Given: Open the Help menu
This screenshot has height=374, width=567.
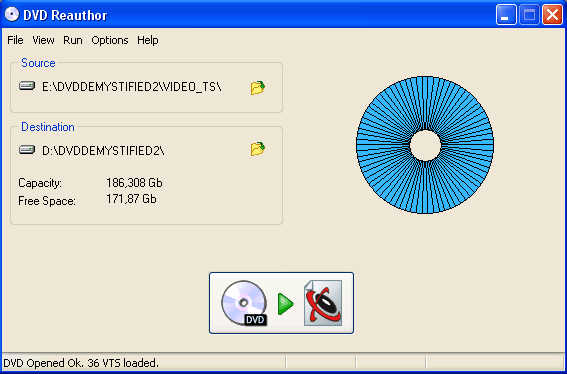Looking at the screenshot, I should pos(148,40).
